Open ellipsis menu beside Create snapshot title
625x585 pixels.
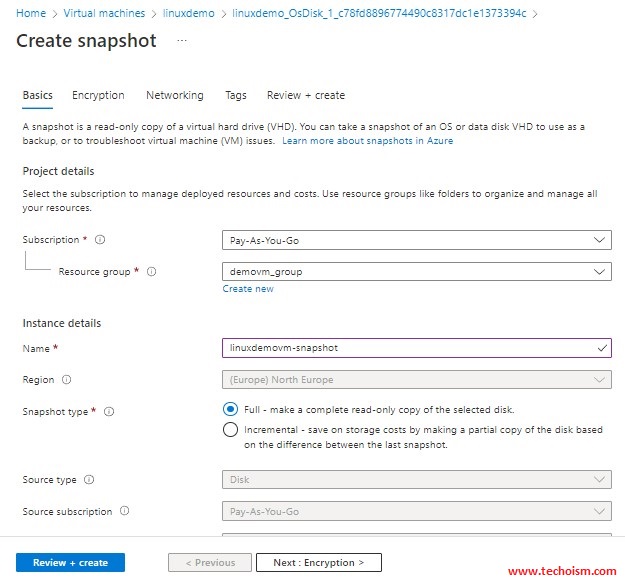[x=181, y=41]
